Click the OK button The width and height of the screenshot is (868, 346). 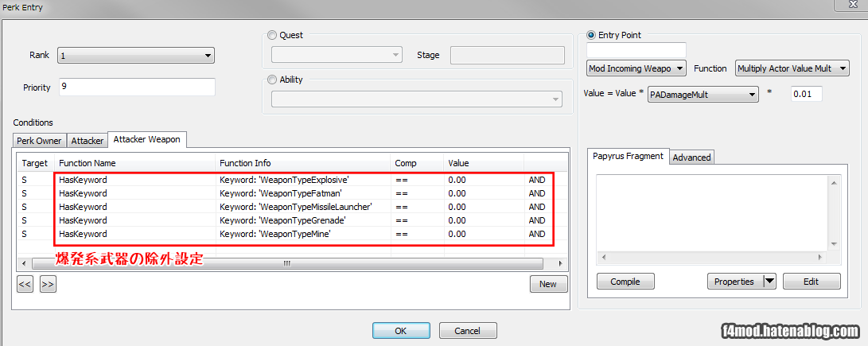pos(401,331)
